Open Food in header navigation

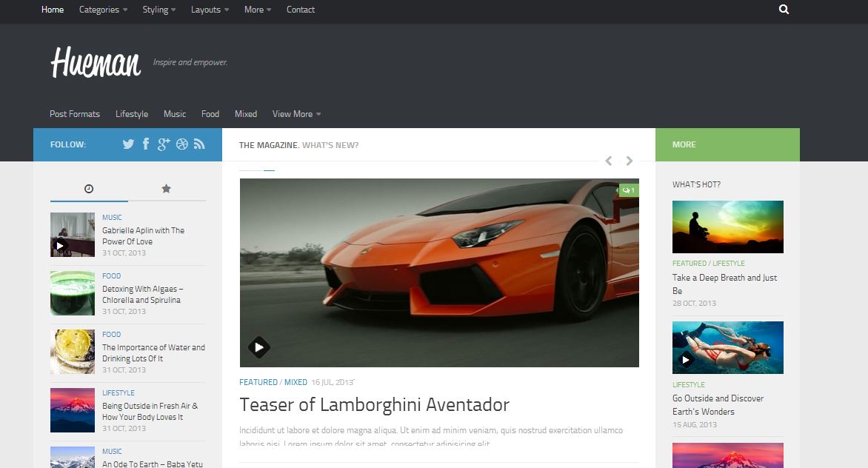point(210,114)
